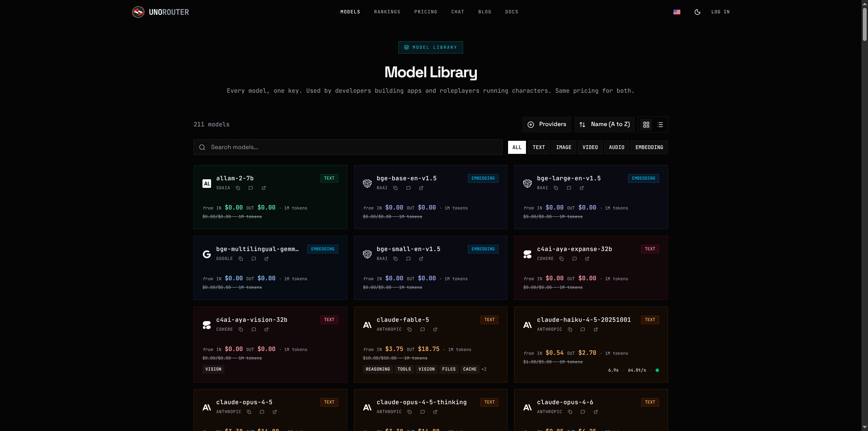Click the CACHE tag on claude-fable-5
The image size is (868, 431).
pyautogui.click(x=470, y=369)
